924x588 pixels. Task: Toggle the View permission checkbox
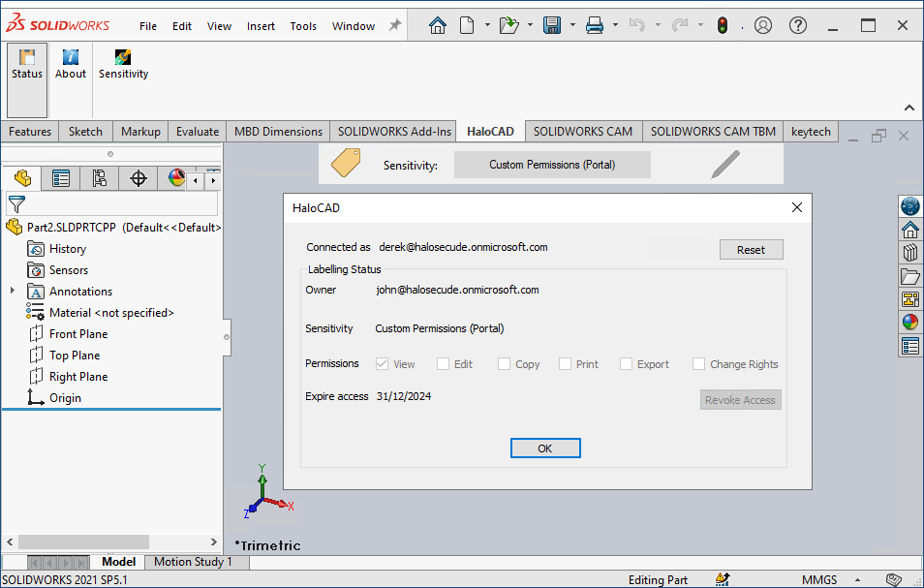[x=382, y=364]
